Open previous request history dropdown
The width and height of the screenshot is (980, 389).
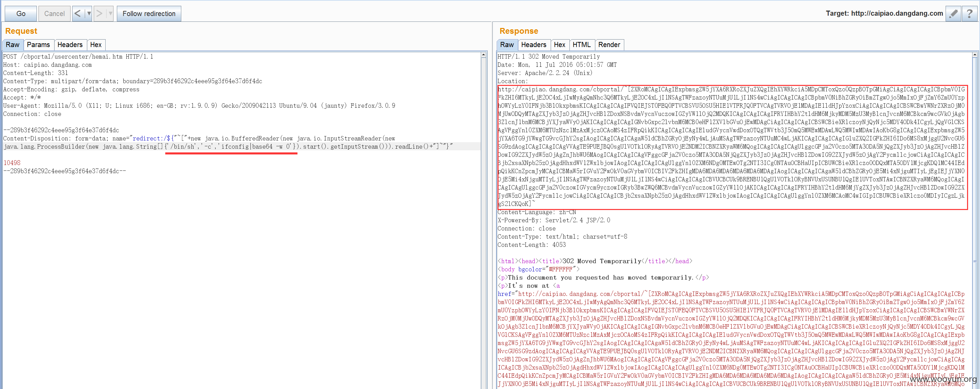pyautogui.click(x=89, y=14)
